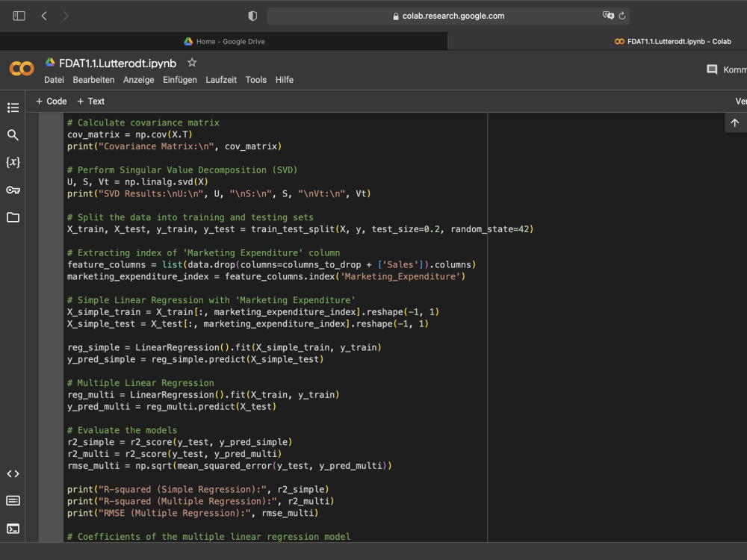Click the line 'cov_matrix = np.cov(X.T)'

click(x=129, y=134)
